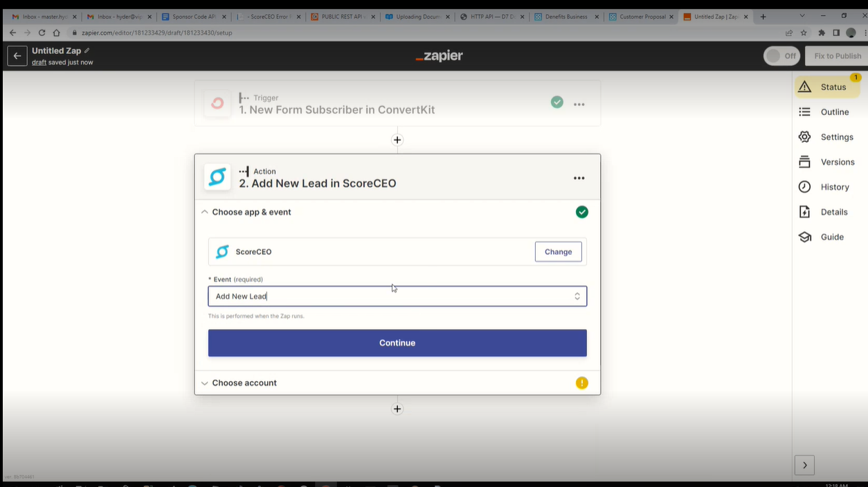
Task: Open the ConvertKit trigger app icon
Action: point(217,103)
